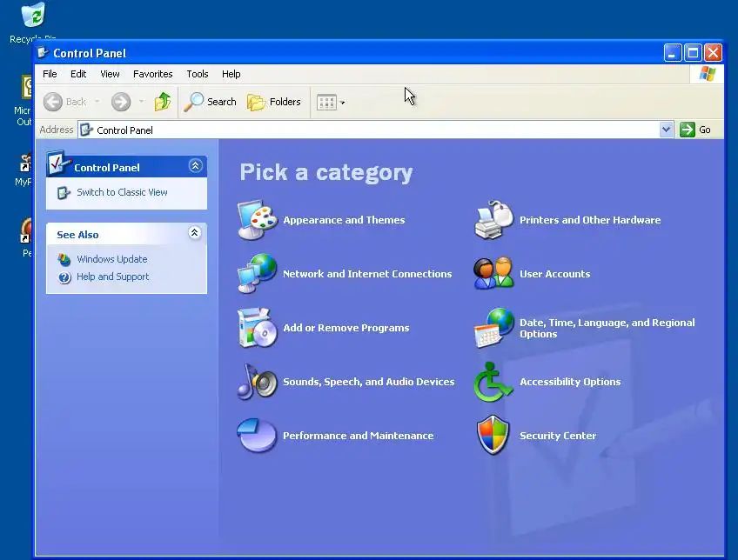Click the Switch to Classic View link
This screenshot has height=560, width=738.
click(x=122, y=192)
